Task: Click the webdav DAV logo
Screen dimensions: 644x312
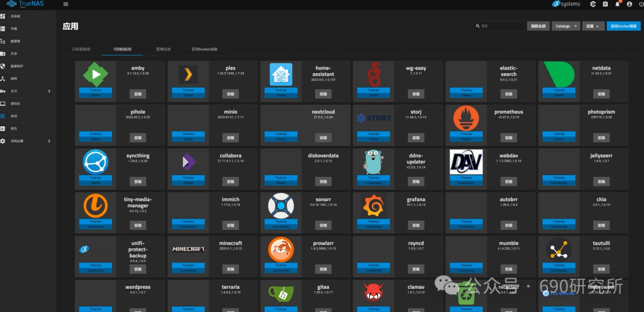Action: pyautogui.click(x=466, y=162)
